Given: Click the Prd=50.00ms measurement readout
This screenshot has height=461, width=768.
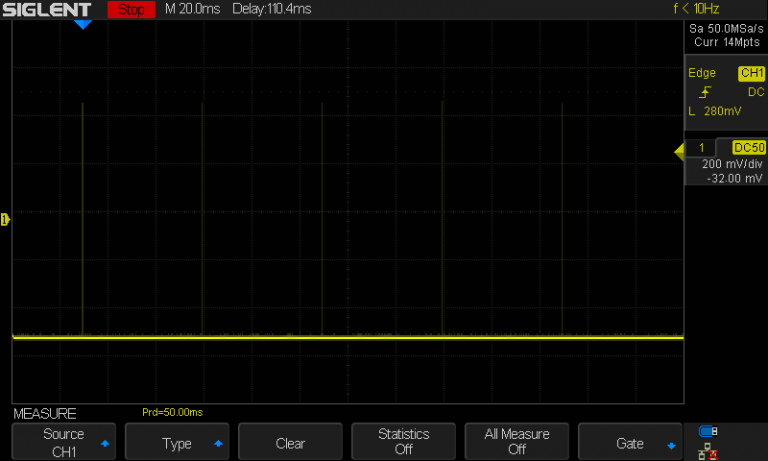Looking at the screenshot, I should pos(172,413).
